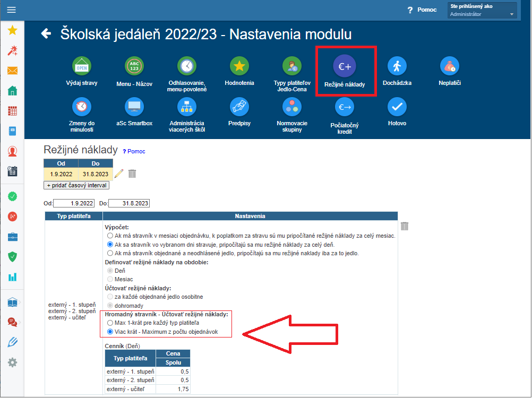Select Mesiac period radio button
This screenshot has height=398, width=532.
pyautogui.click(x=110, y=279)
